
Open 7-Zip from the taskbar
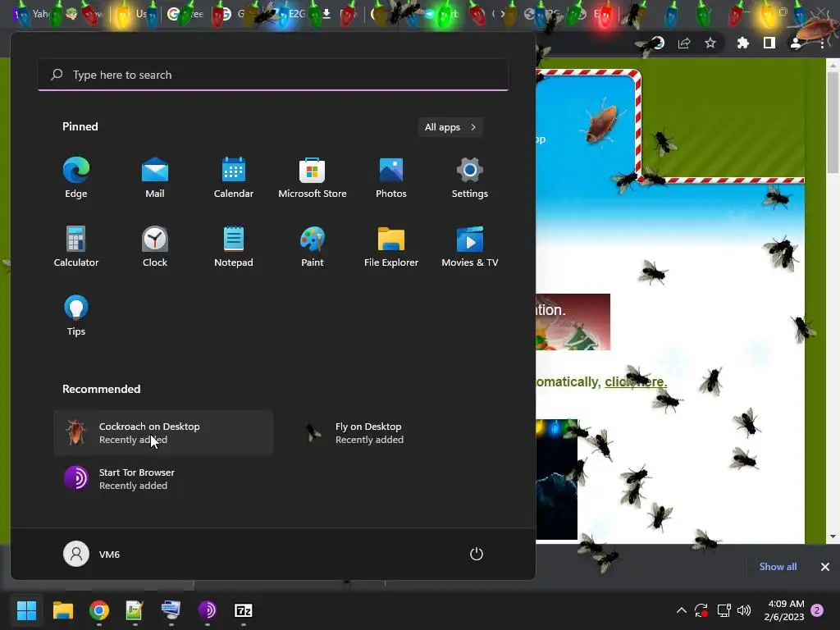pos(243,610)
